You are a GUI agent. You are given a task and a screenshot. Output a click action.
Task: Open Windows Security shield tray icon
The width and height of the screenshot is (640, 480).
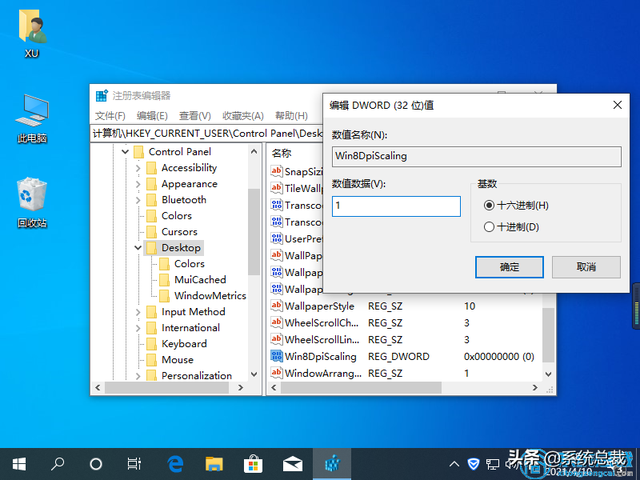(x=473, y=464)
